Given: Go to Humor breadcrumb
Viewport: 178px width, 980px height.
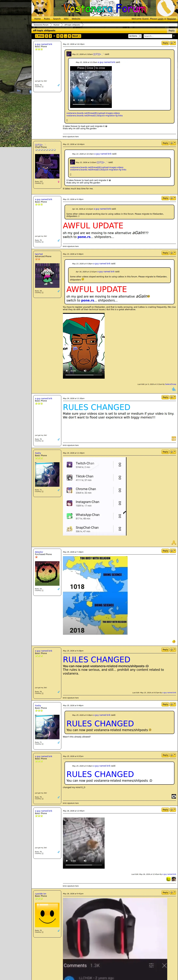Looking at the screenshot, I should coord(56,25).
